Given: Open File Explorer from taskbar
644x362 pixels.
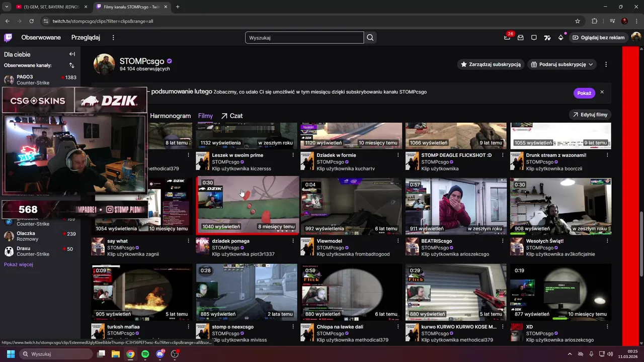Looking at the screenshot, I should click(x=115, y=354).
